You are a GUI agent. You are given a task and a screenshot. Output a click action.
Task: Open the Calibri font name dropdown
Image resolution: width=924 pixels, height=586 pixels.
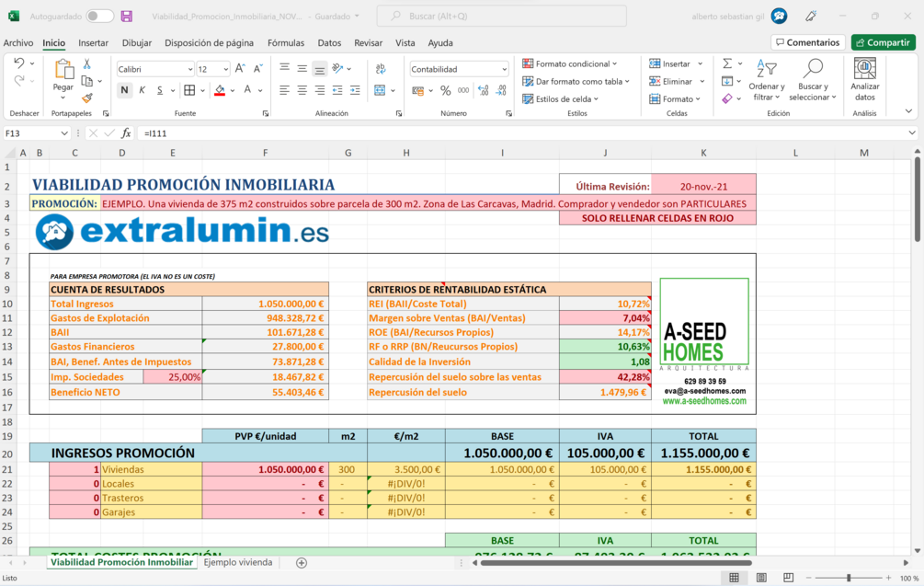(x=189, y=70)
